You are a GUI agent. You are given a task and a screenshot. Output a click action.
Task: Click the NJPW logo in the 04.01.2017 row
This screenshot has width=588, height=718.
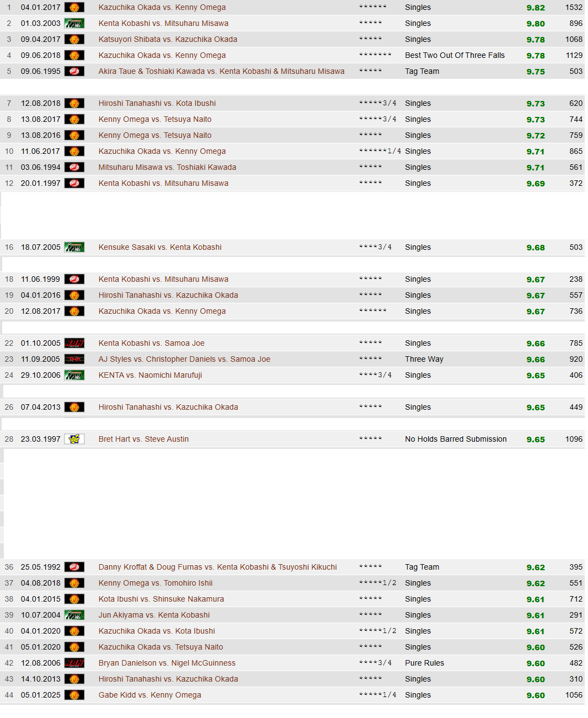coord(74,7)
